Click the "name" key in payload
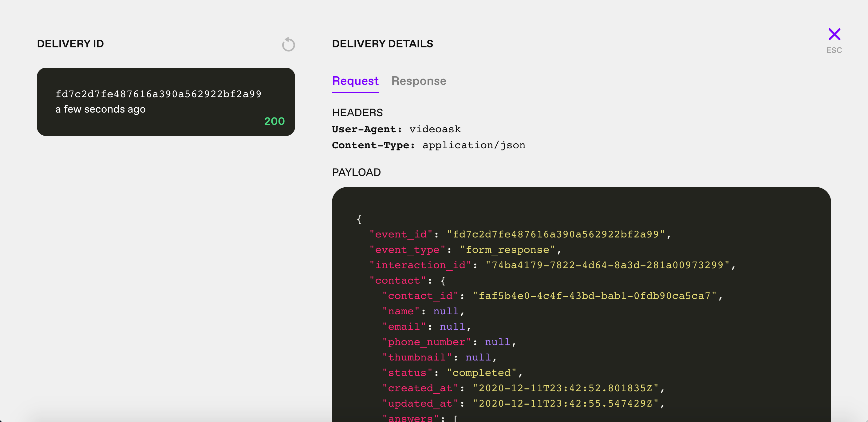868x422 pixels. tap(400, 311)
